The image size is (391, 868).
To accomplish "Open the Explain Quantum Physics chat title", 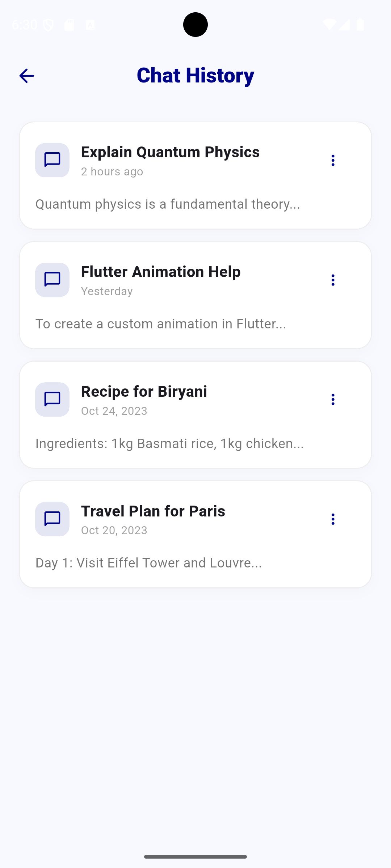I will [170, 152].
